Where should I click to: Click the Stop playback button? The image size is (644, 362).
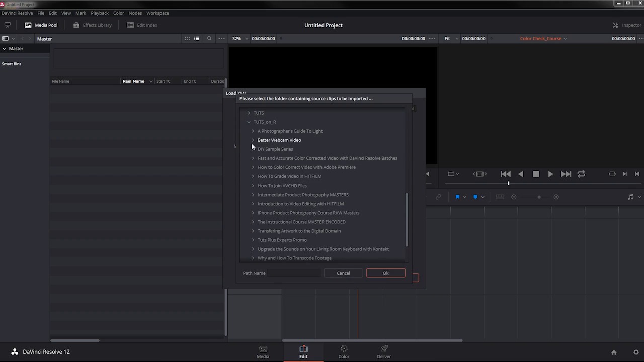(536, 174)
